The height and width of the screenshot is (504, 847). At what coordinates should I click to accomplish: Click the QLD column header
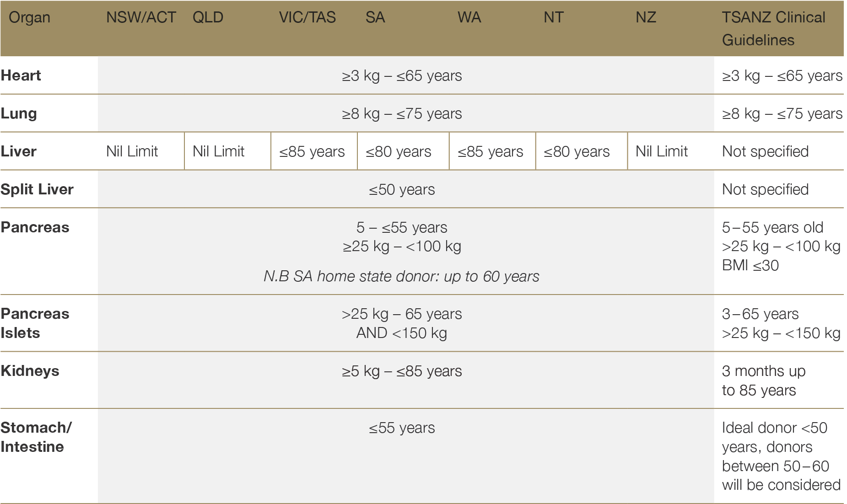208,18
